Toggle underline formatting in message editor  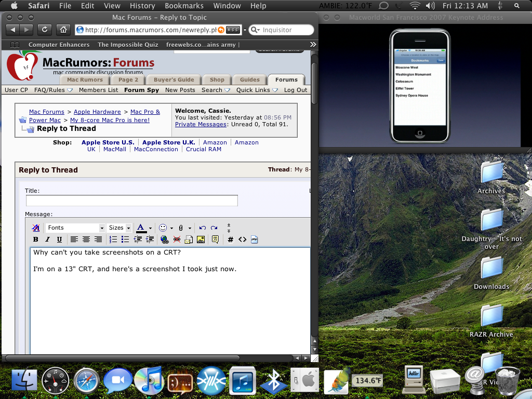[59, 240]
